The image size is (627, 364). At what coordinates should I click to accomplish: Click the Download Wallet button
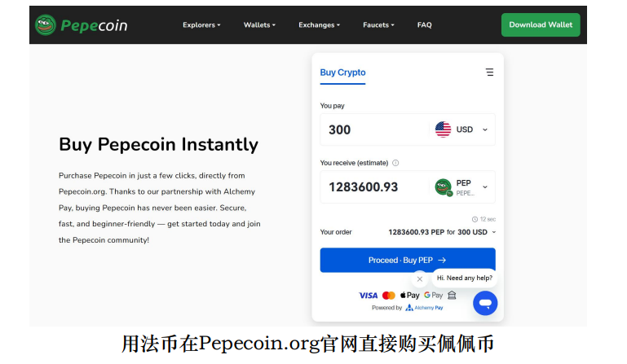(541, 24)
